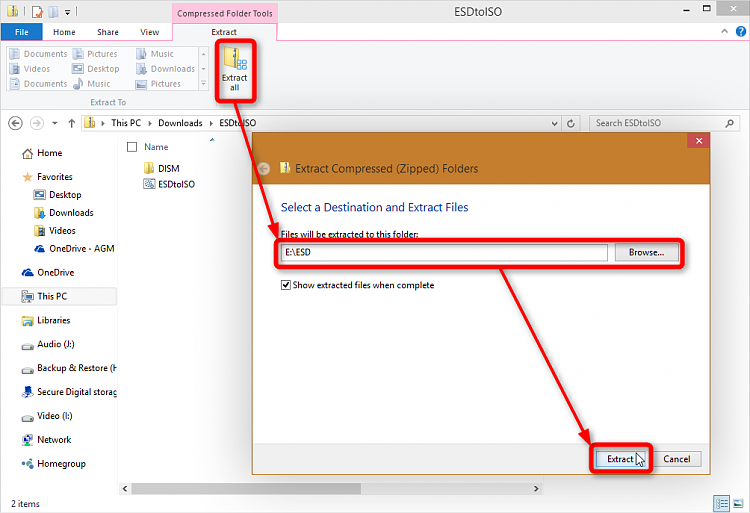Open the Video (I:) drive

pos(47,416)
